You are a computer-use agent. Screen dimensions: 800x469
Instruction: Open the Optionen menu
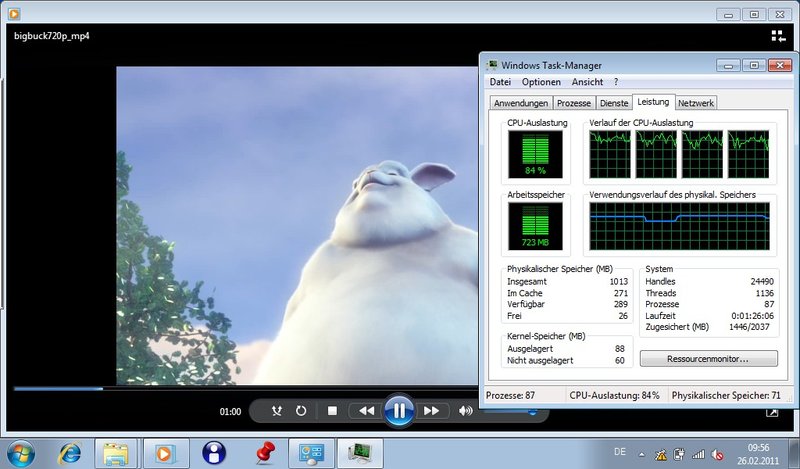[x=541, y=82]
